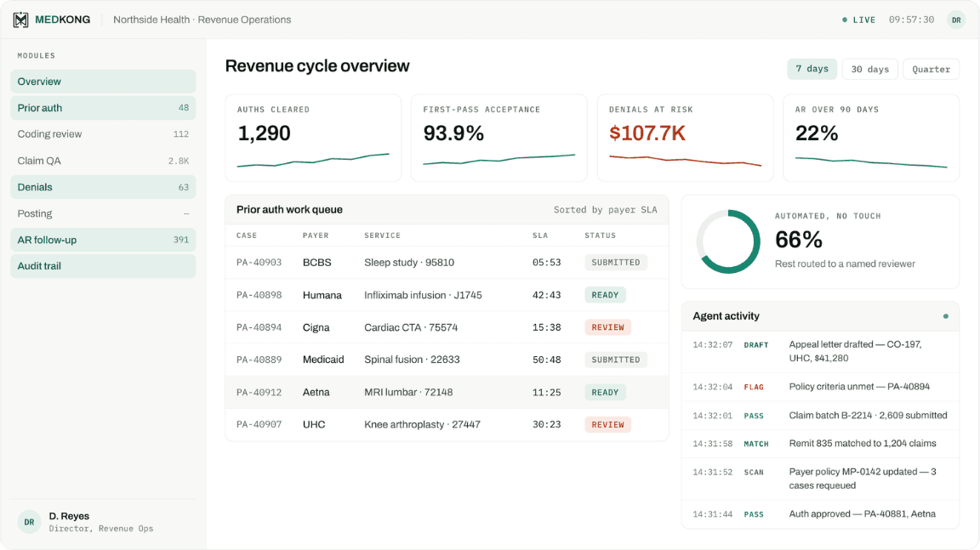
Task: Click REVIEW badge on Cigna row
Action: click(x=607, y=327)
